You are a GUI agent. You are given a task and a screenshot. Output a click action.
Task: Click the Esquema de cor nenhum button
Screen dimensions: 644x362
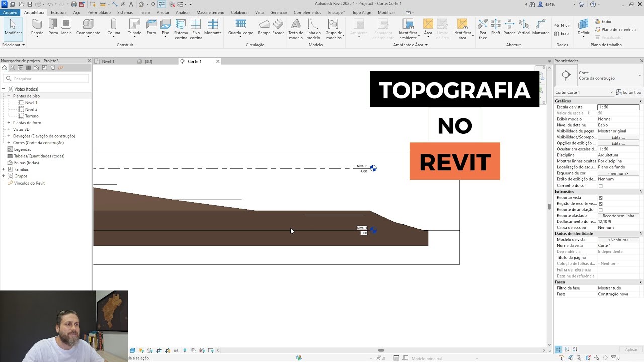click(618, 173)
